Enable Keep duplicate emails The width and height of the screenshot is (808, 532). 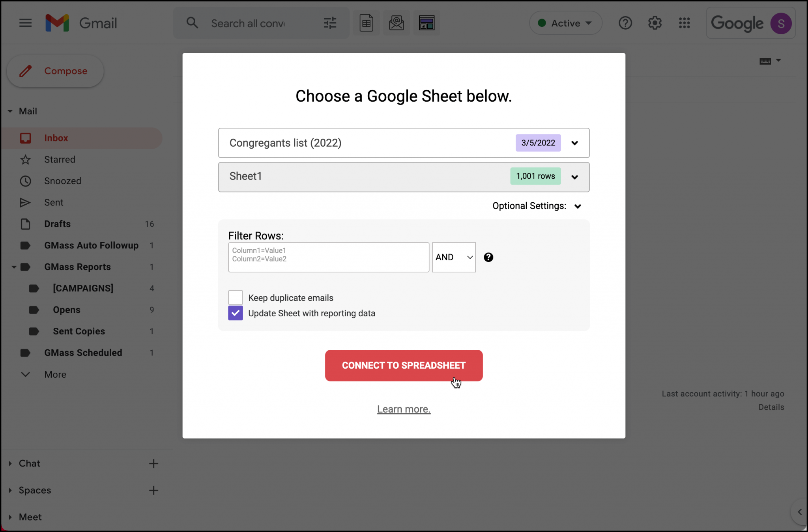point(235,297)
